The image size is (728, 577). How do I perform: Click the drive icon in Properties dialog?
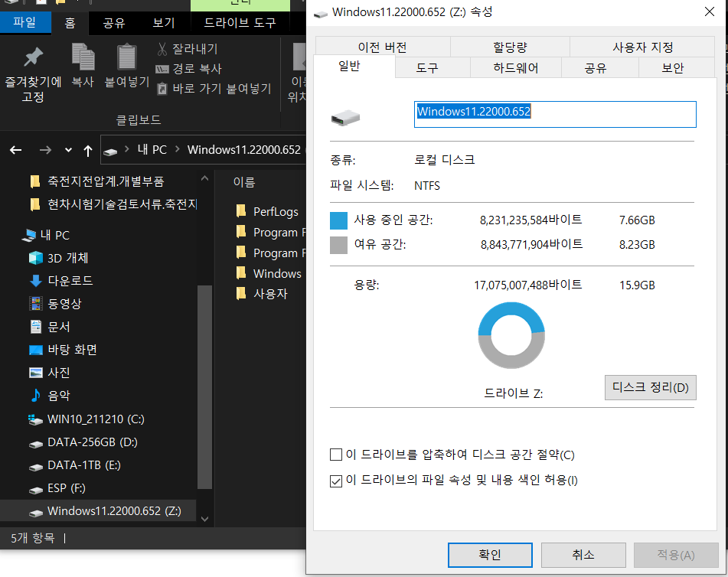[345, 117]
